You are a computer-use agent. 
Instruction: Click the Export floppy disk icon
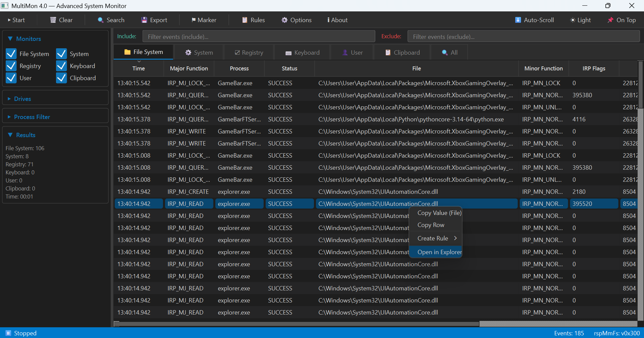pyautogui.click(x=144, y=20)
